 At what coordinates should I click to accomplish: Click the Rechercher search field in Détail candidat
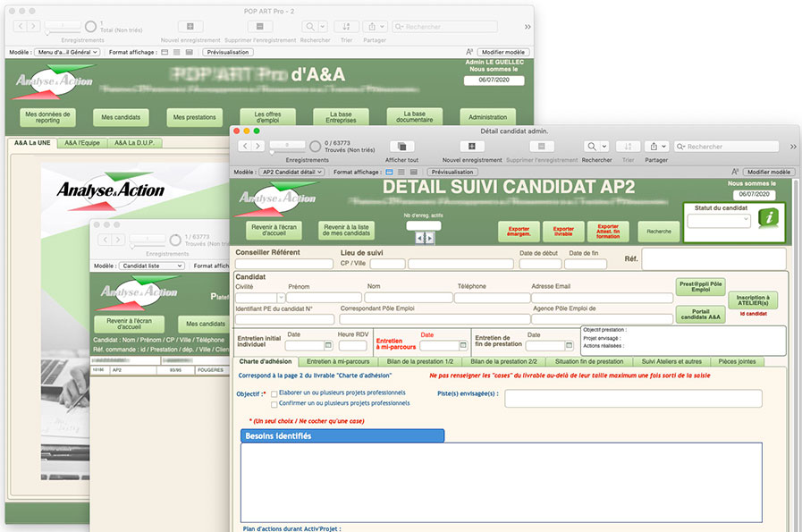tap(726, 147)
